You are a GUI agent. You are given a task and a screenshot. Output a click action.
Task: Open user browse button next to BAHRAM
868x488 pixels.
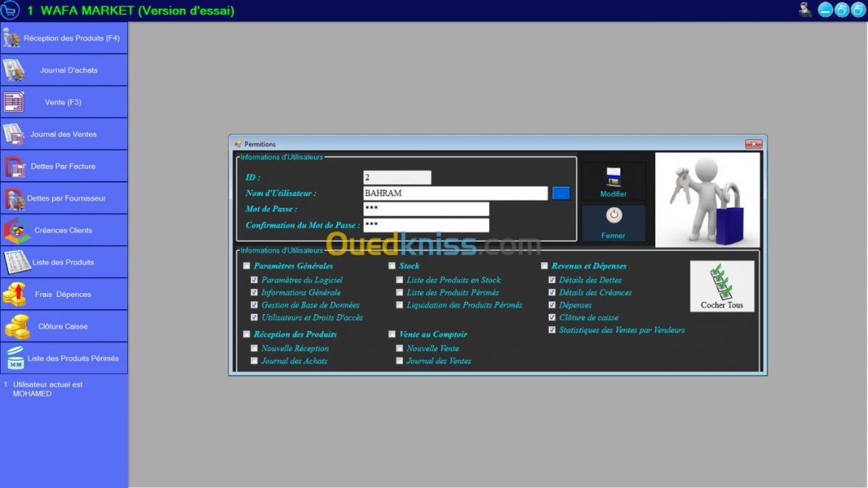(x=561, y=193)
